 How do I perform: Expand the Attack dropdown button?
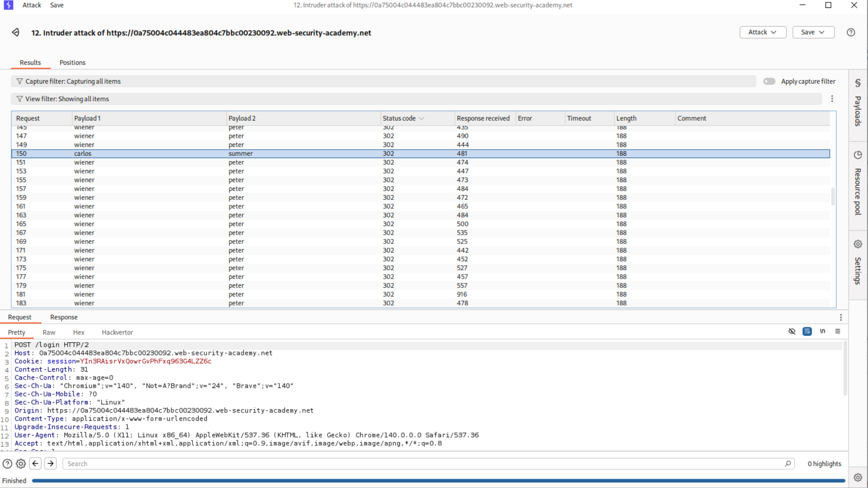pyautogui.click(x=762, y=32)
